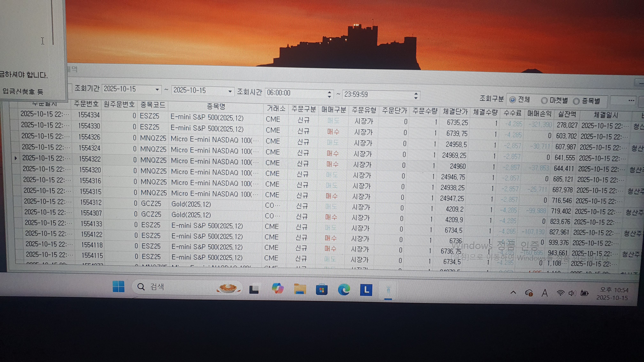Screen dimensions: 644x362
Task: Select order number 1554320 cell
Action: pyautogui.click(x=90, y=170)
